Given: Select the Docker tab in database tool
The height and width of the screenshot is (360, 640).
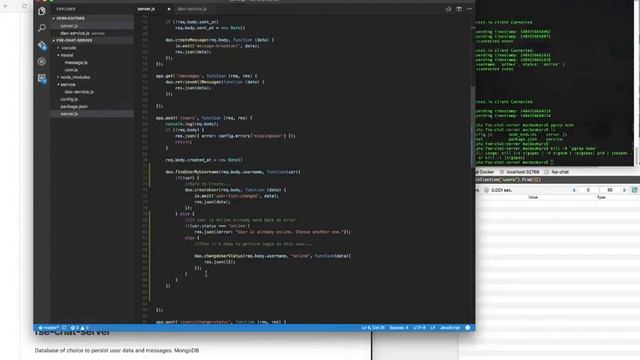Looking at the screenshot, I should click(x=486, y=172).
